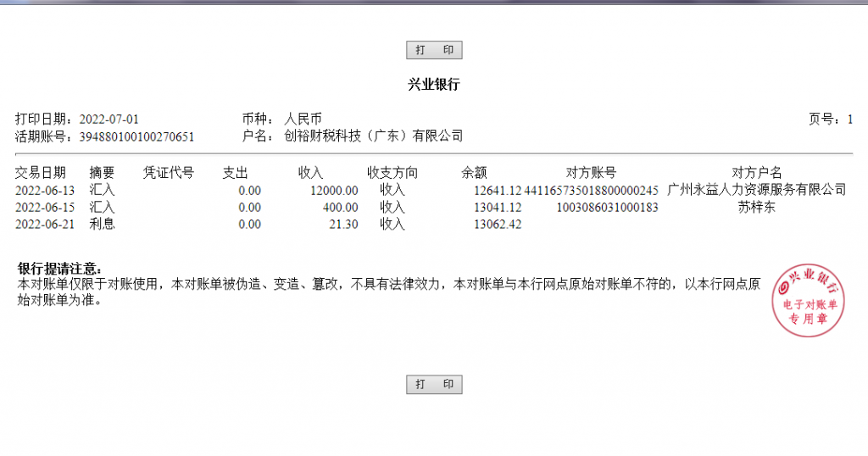Viewport: 868px width, 456px height.
Task: Click the 交易日期 column header
Action: coord(41,173)
